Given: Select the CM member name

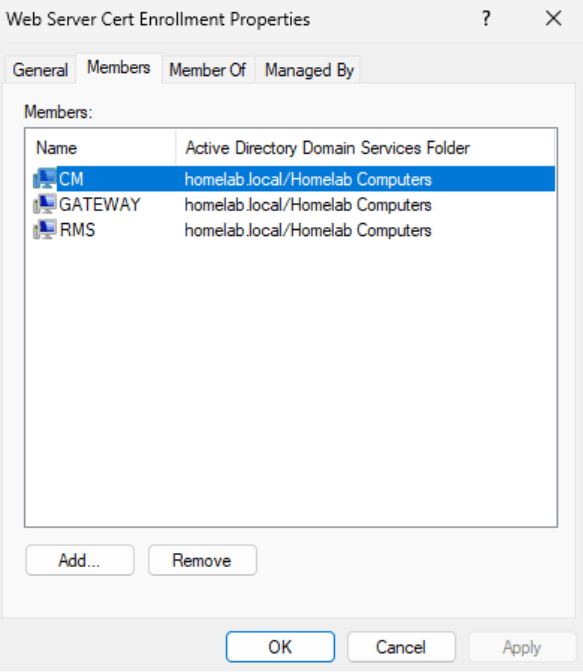Looking at the screenshot, I should [71, 179].
